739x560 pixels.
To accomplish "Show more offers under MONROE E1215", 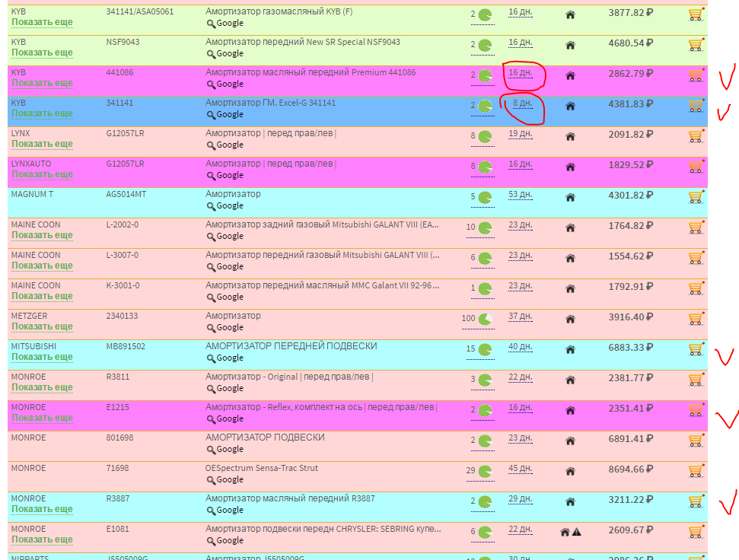I will point(42,418).
